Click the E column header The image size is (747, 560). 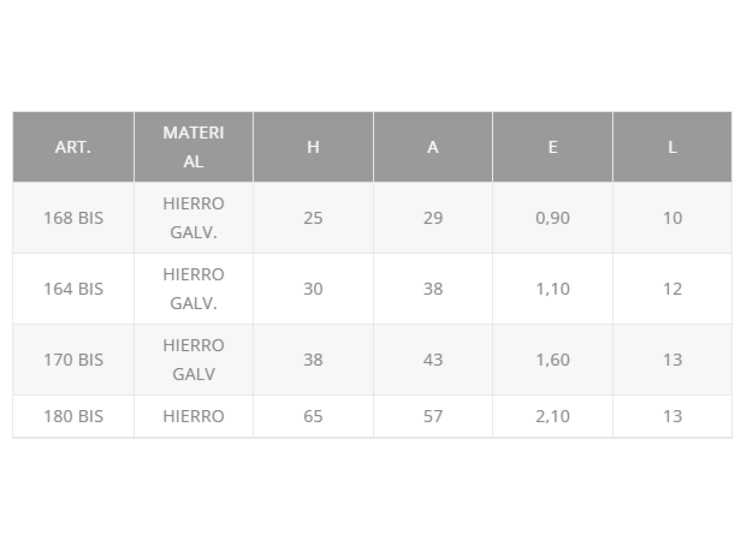point(552,147)
